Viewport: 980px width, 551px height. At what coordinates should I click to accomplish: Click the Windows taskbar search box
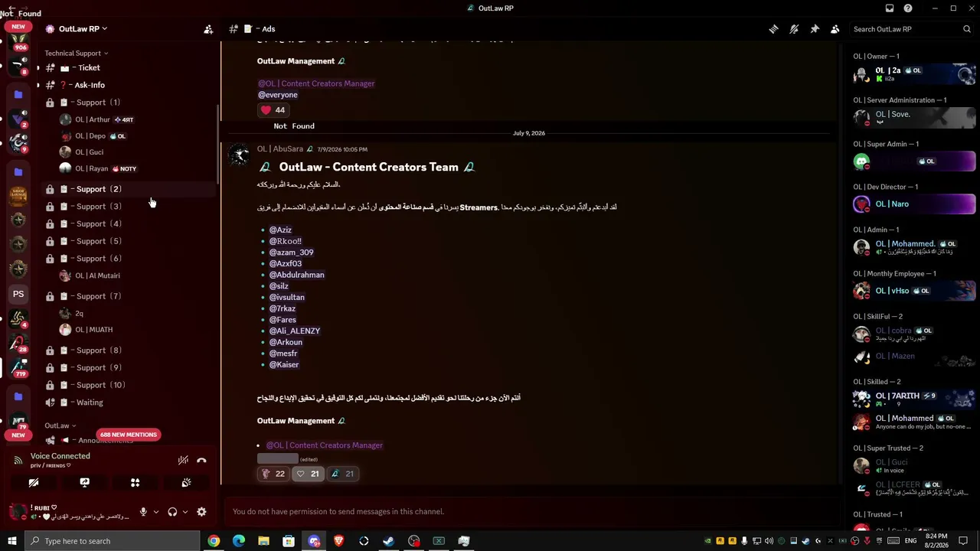point(113,541)
